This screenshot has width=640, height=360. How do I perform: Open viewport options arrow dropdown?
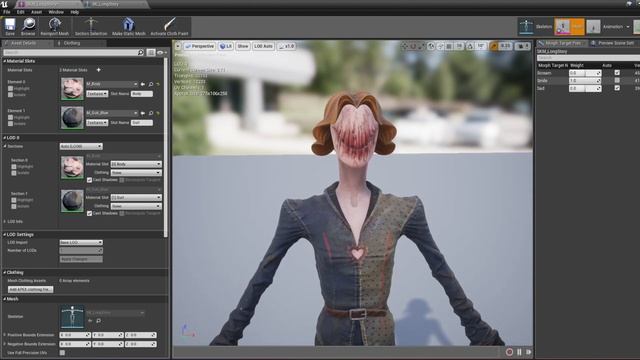coord(178,46)
